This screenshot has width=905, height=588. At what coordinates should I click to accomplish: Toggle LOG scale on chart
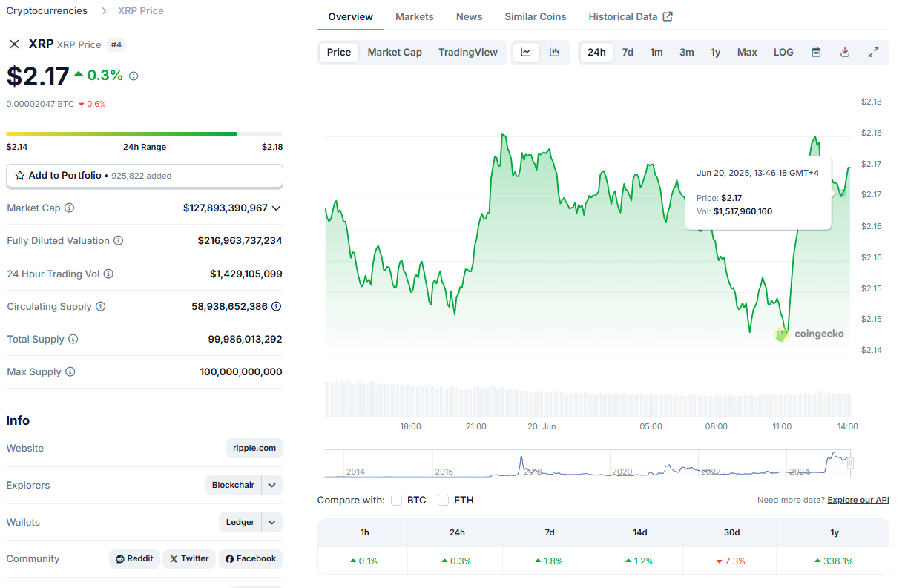783,52
